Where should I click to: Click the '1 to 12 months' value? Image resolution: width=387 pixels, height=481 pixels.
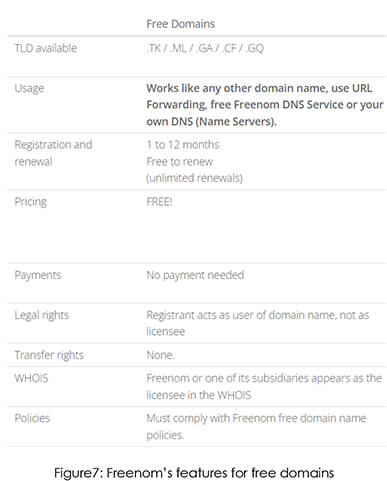click(183, 145)
